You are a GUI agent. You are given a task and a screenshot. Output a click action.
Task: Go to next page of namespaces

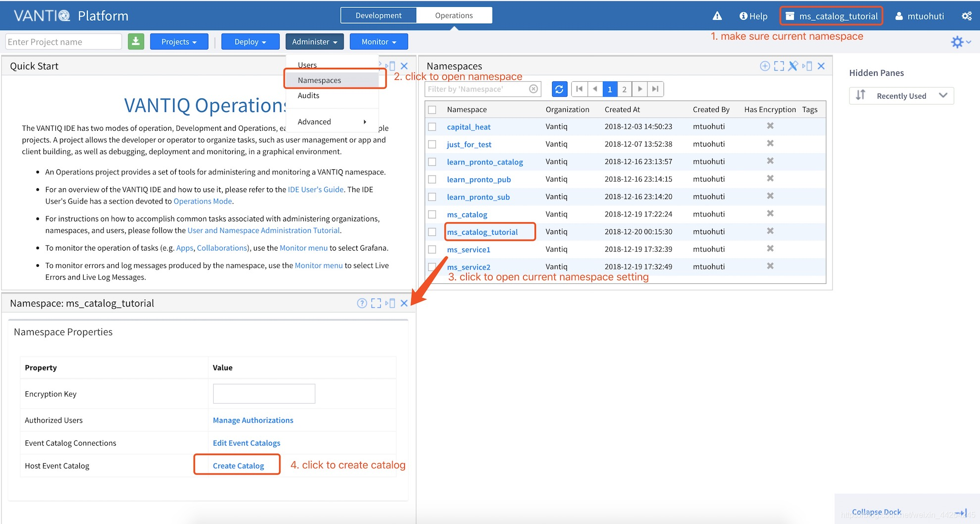(x=640, y=89)
